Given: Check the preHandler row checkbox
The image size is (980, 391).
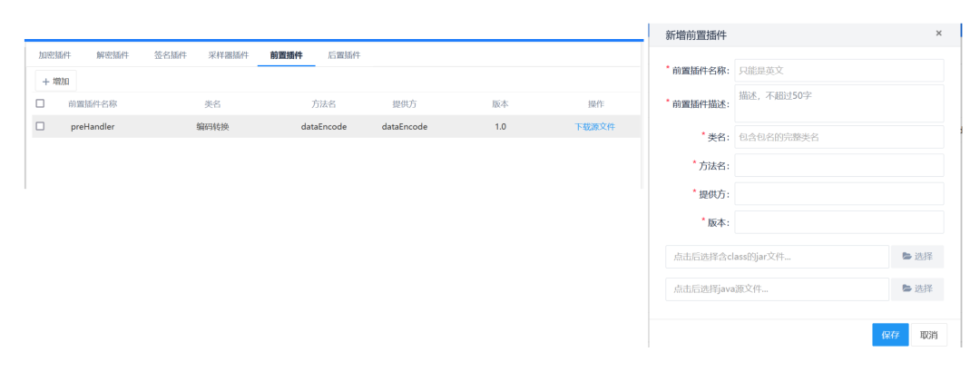Looking at the screenshot, I should 40,127.
